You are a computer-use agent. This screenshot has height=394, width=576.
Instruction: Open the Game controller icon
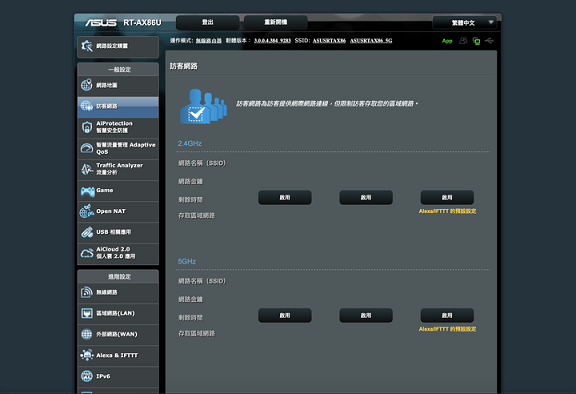87,191
